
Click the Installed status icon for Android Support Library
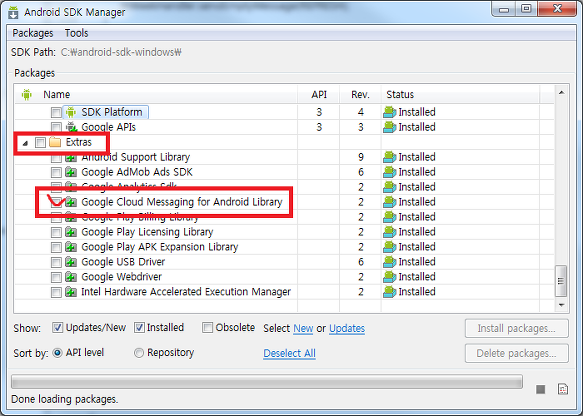(x=389, y=157)
